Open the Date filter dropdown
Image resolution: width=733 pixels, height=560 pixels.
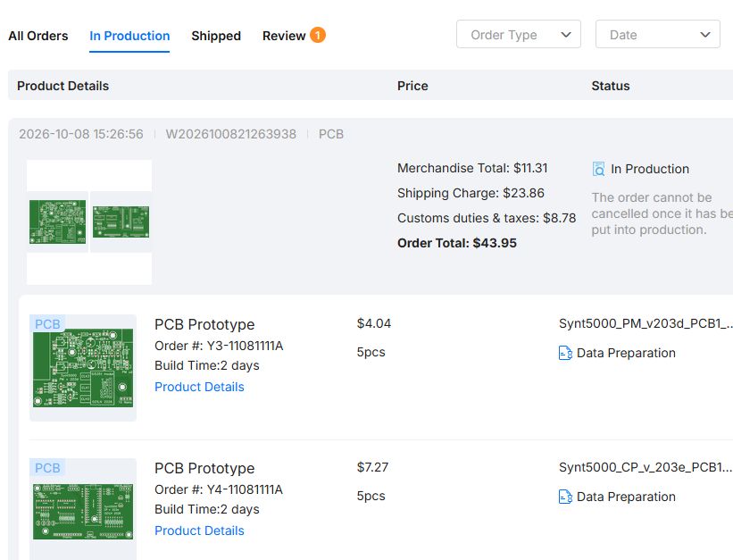click(x=658, y=34)
